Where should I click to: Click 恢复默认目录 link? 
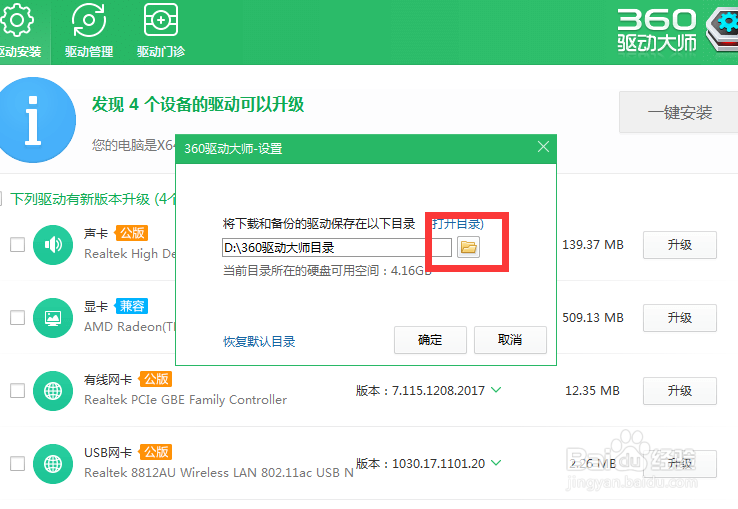click(259, 341)
